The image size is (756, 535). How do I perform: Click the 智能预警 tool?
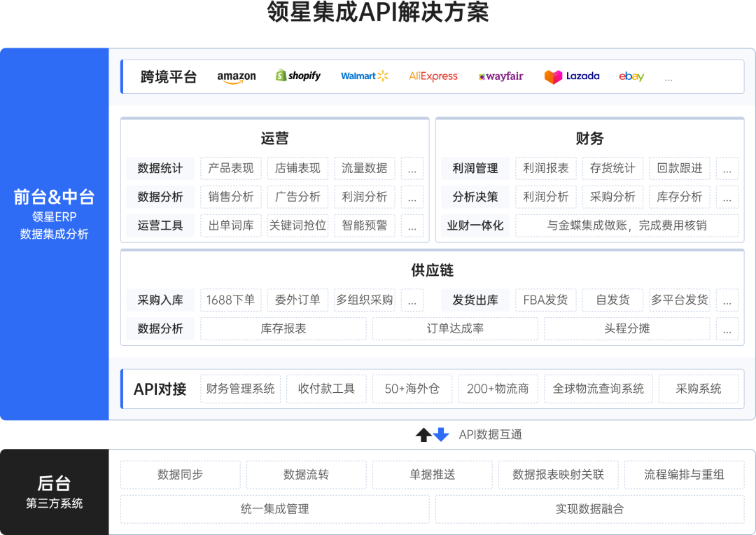click(x=364, y=225)
